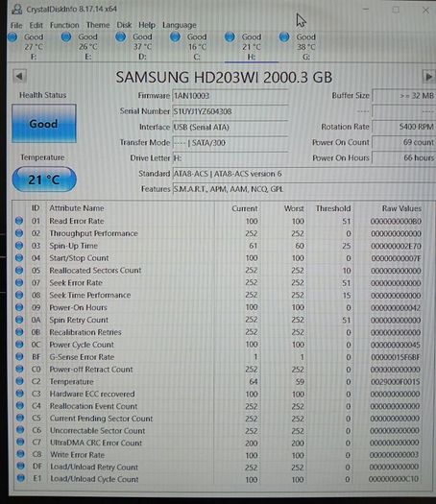Click status icon for Spin Retry Count
Viewport: 436px width, 504px height.
click(19, 320)
